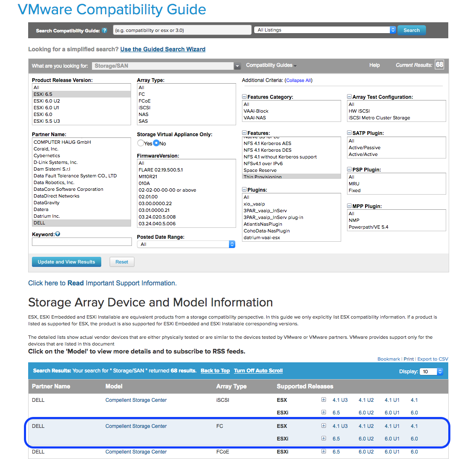The width and height of the screenshot is (476, 459).
Task: Select NAS in Array Type list
Action: tap(187, 114)
